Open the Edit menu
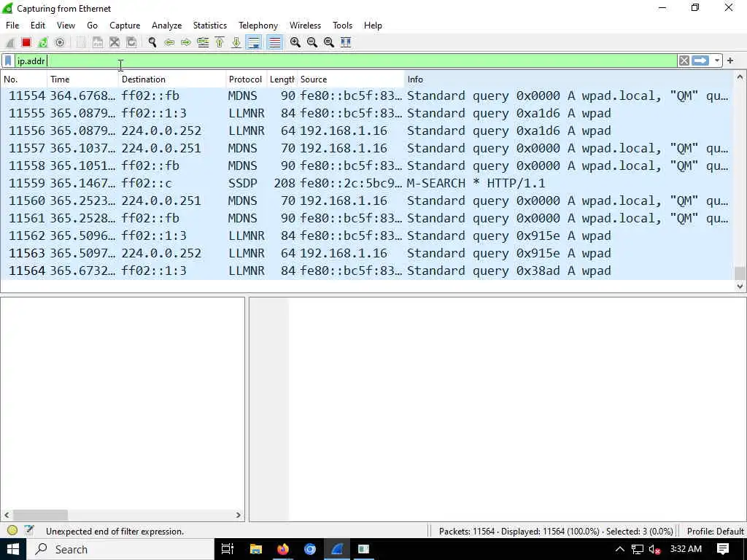Viewport: 747px width, 560px height. 38,26
